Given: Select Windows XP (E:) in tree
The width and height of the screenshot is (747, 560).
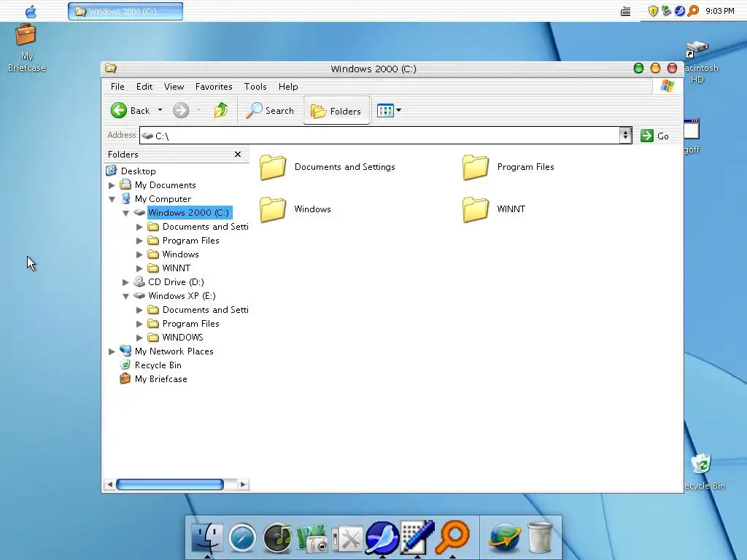Looking at the screenshot, I should click(182, 296).
